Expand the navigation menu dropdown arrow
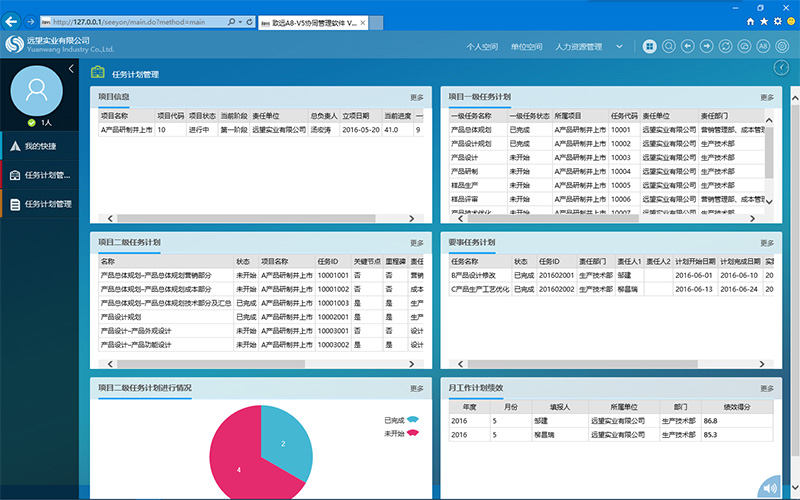The image size is (800, 500). (619, 46)
